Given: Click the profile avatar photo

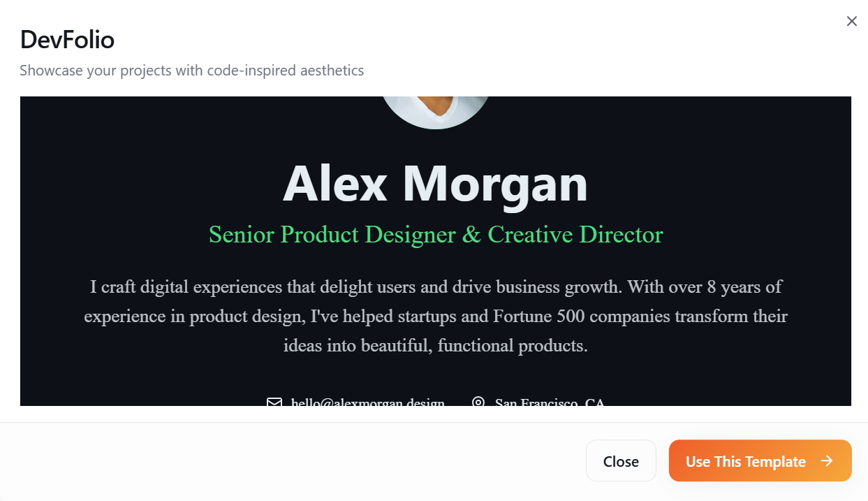Looking at the screenshot, I should pyautogui.click(x=436, y=110).
